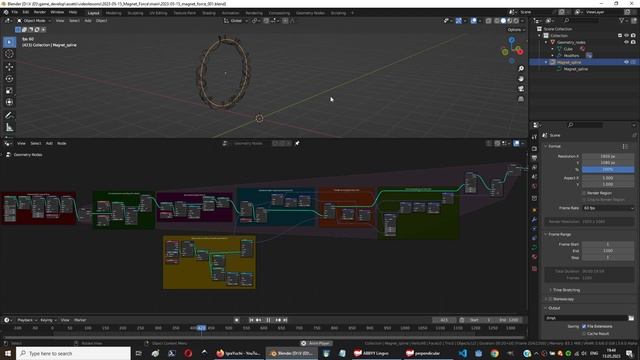The width and height of the screenshot is (640, 360).
Task: Open the outliner filter funnel icon
Action: pos(621,20)
